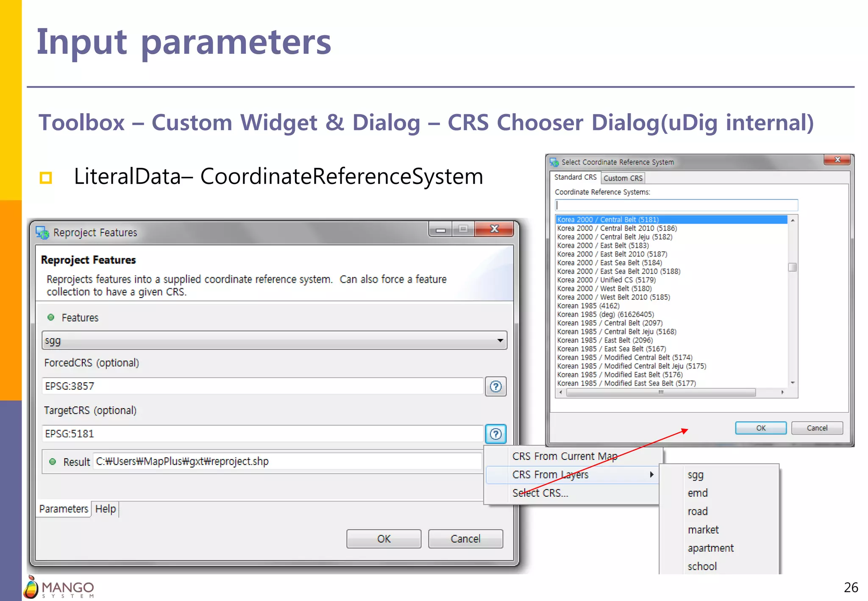Select Korea 2000 / West Belt (5180)

click(x=604, y=289)
